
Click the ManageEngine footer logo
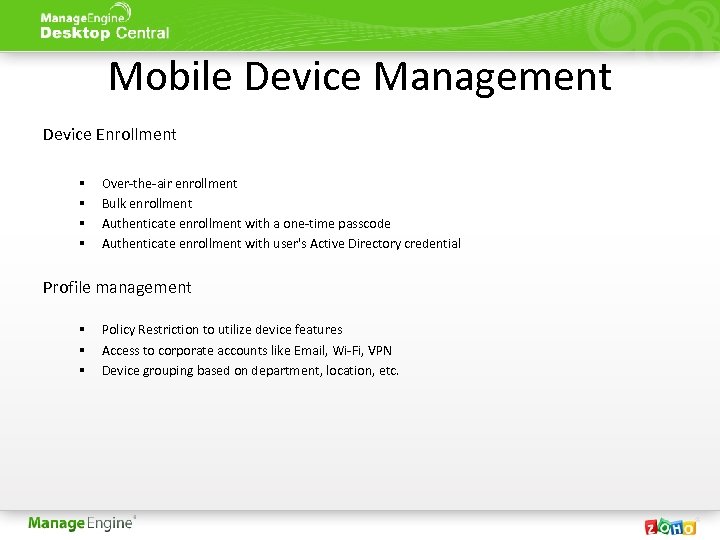point(82,523)
